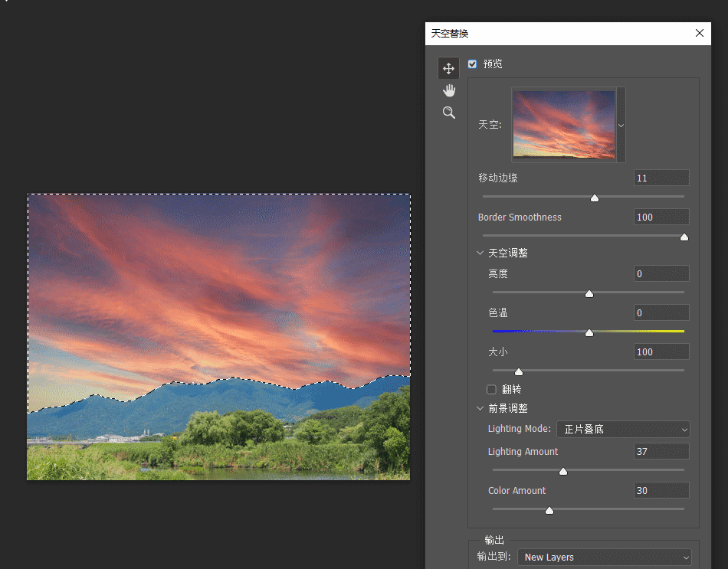Viewport: 728px width, 569px height.
Task: Toggle the 预览 preview checkbox
Action: pyautogui.click(x=472, y=64)
